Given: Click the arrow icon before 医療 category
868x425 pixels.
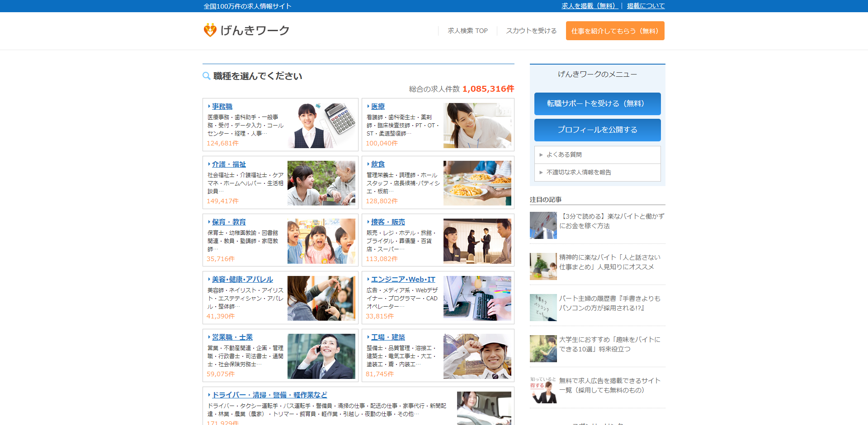Looking at the screenshot, I should tap(368, 106).
